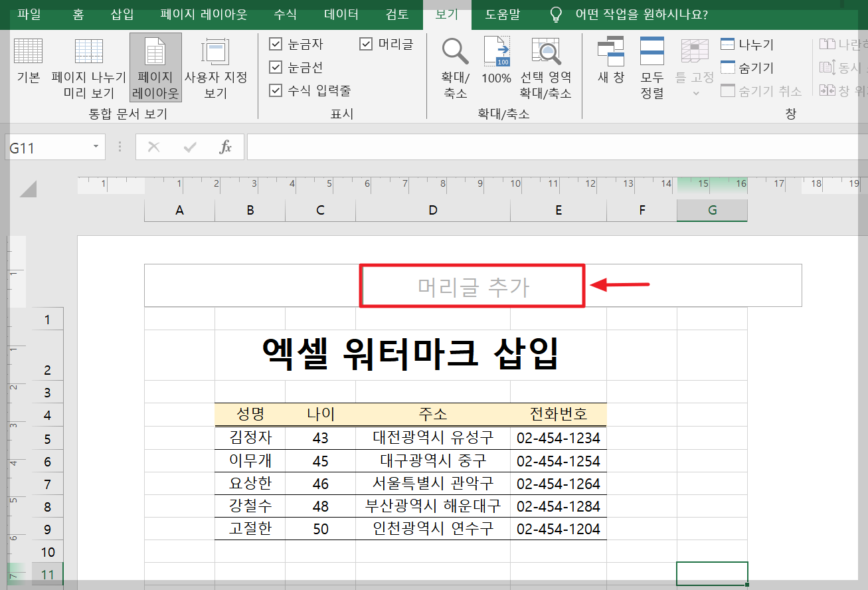
Task: Uncheck the 머리글 option
Action: [366, 44]
